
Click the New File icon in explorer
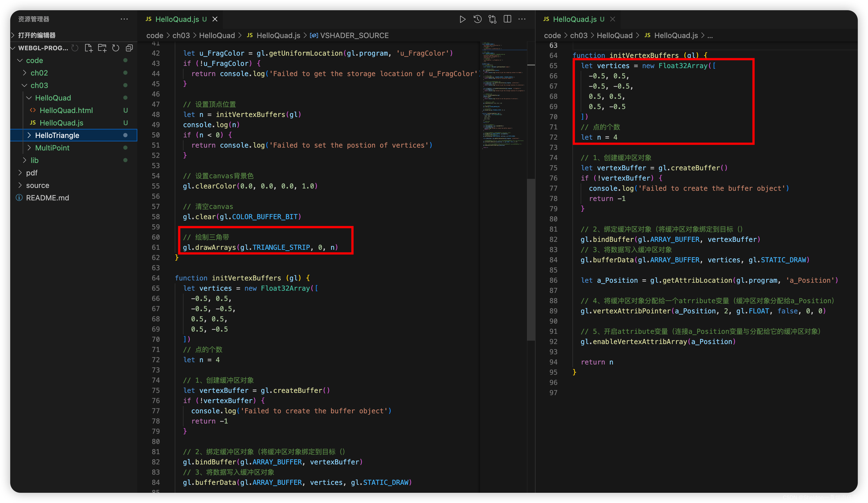(x=89, y=48)
